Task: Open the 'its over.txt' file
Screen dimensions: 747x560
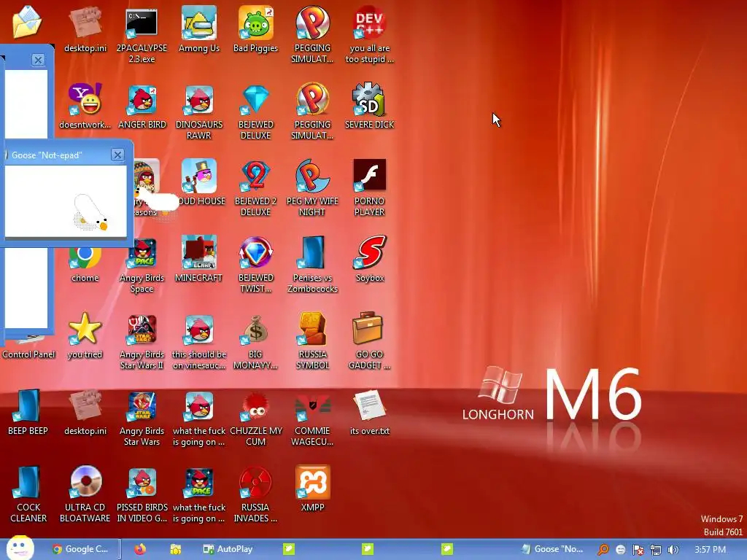Action: (369, 406)
